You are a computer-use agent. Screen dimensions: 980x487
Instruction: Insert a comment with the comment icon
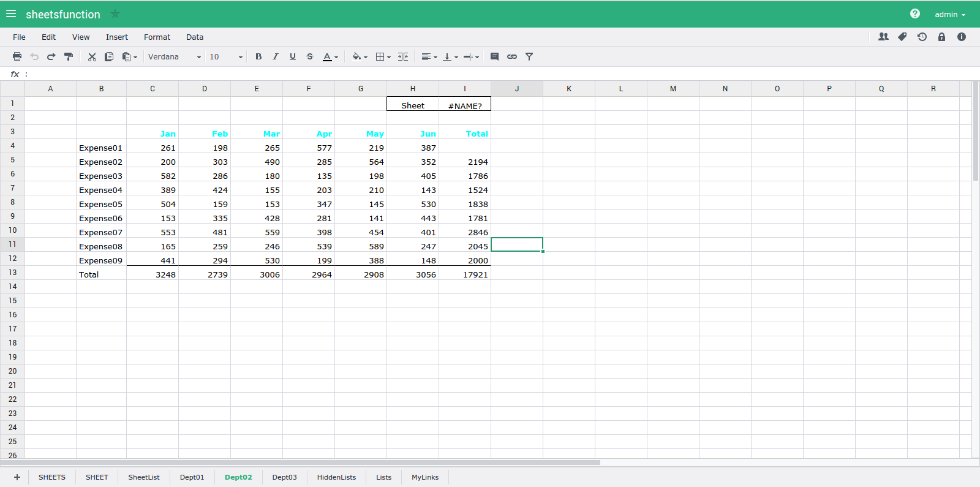tap(494, 56)
